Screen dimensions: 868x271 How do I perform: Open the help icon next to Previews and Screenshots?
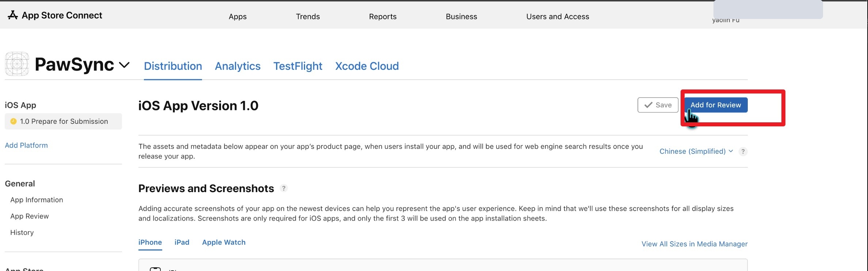click(x=283, y=188)
